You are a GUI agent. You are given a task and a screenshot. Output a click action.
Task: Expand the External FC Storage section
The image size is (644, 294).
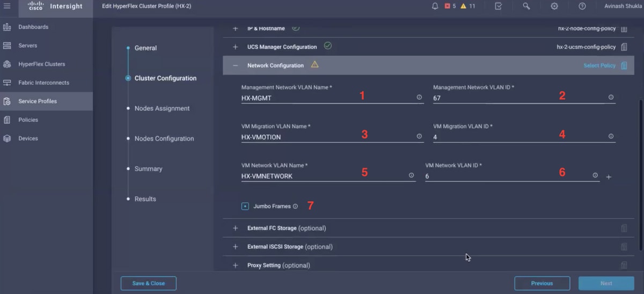(x=235, y=228)
